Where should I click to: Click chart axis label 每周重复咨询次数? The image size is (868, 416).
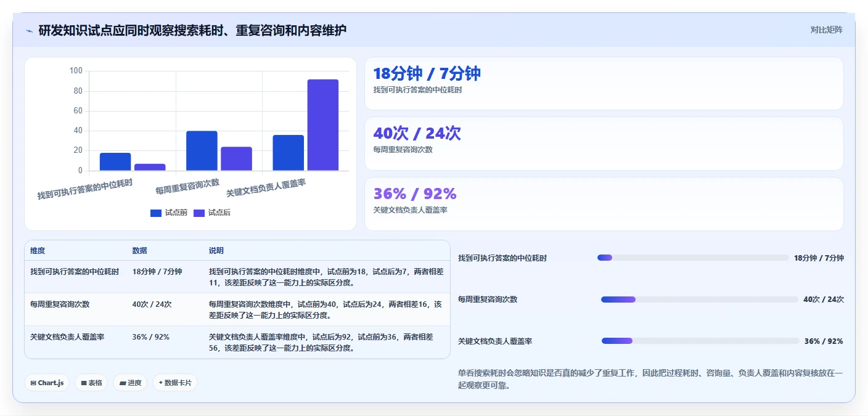pos(187,187)
